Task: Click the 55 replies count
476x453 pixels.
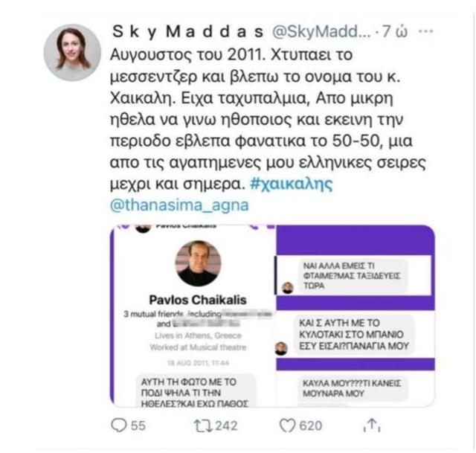Action: coord(138,425)
